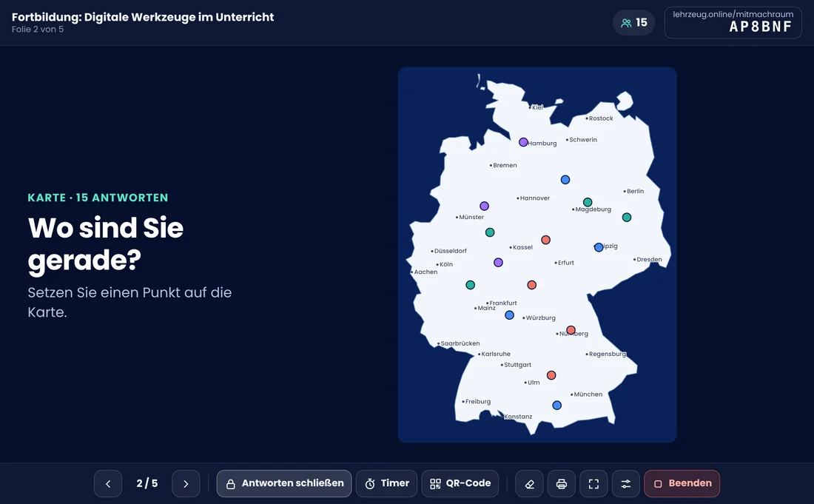This screenshot has width=814, height=504.
Task: Click the Konstanz city label
Action: pos(518,417)
